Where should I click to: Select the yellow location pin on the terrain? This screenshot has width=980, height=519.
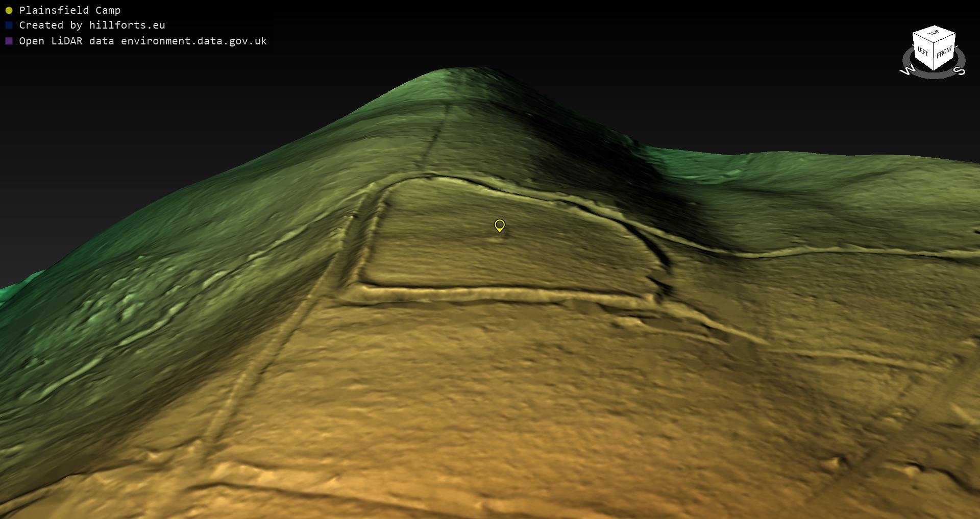(x=500, y=225)
